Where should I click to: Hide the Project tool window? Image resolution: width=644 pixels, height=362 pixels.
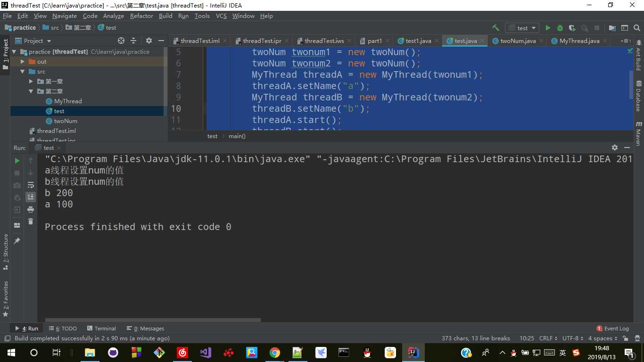tap(161, 41)
